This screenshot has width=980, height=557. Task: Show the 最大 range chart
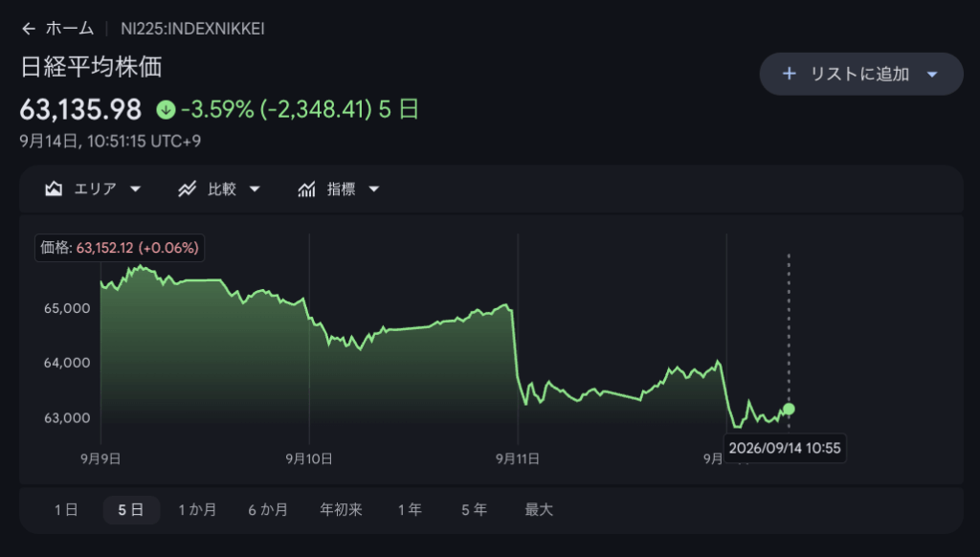539,510
